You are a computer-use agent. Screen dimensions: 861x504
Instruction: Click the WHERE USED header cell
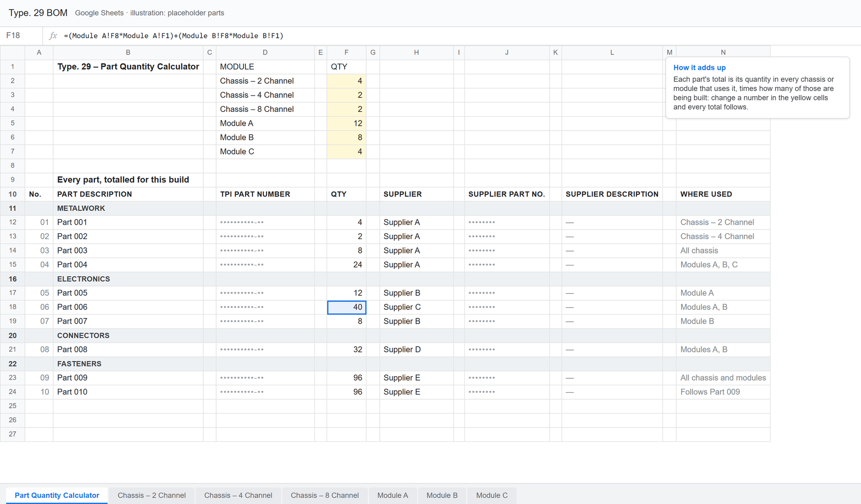[x=723, y=194]
